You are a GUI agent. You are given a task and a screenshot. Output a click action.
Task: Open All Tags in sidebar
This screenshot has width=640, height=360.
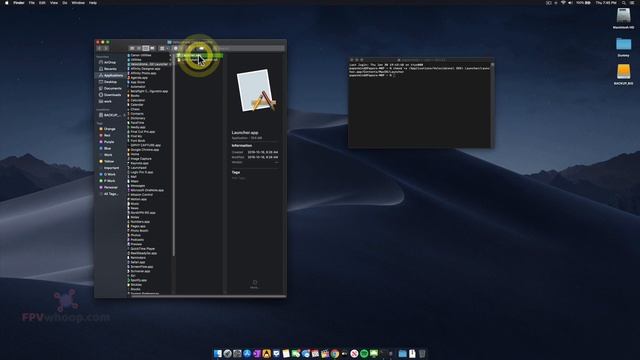click(x=110, y=194)
